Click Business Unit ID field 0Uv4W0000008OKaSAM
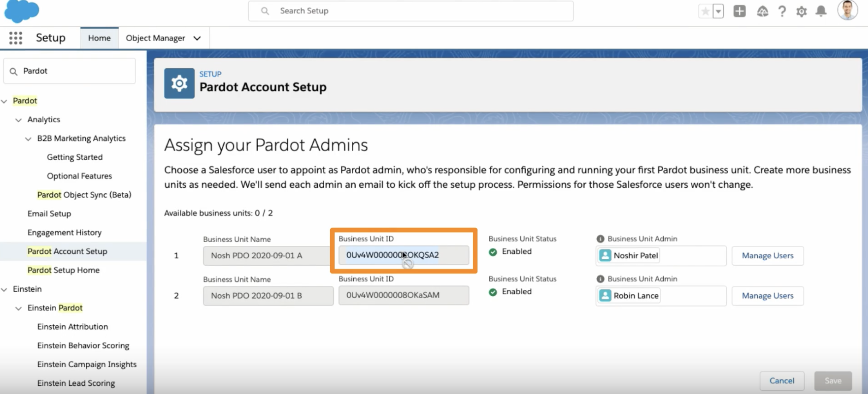Screen dimensions: 868x394 click(x=404, y=295)
